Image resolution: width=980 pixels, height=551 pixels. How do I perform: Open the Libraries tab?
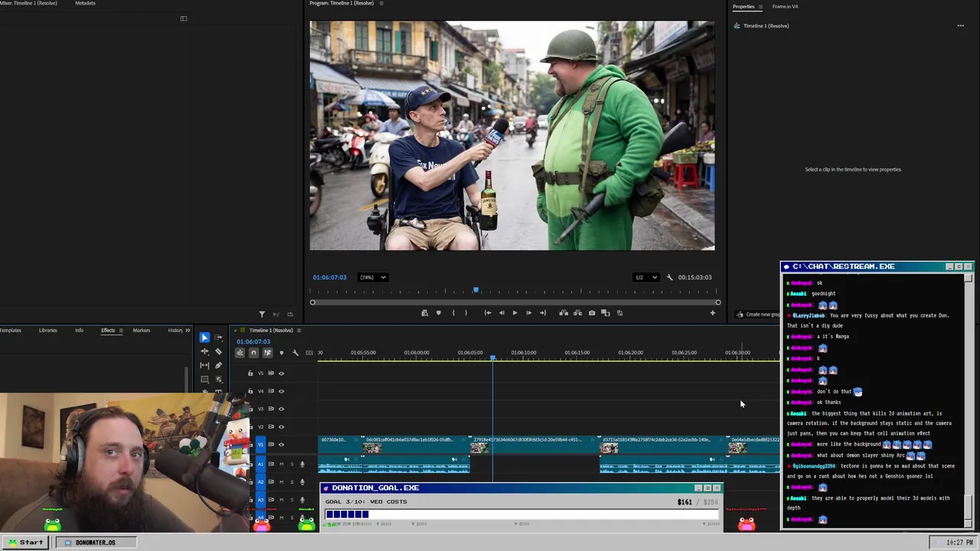pos(47,331)
